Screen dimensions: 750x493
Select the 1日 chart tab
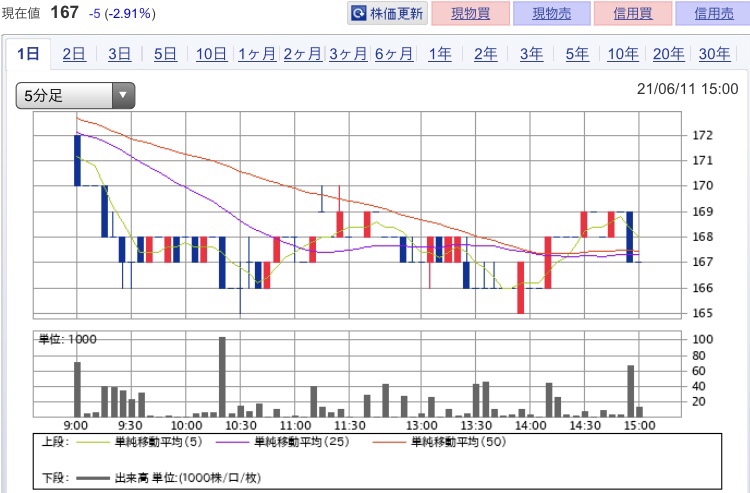[28, 54]
